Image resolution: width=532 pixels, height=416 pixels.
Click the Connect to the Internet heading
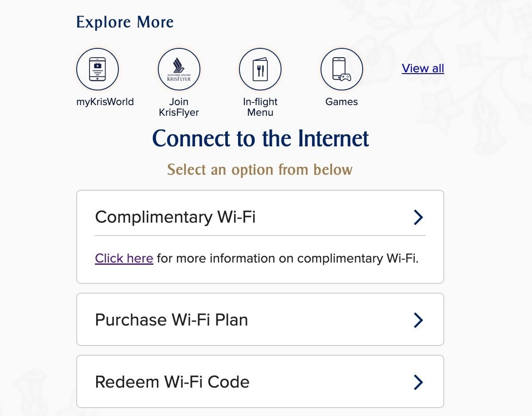(x=260, y=138)
